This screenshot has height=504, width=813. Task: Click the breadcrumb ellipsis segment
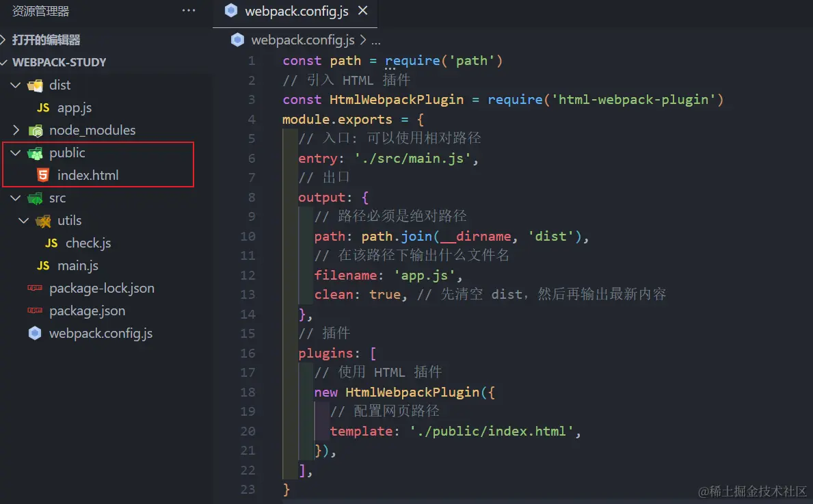pos(376,40)
